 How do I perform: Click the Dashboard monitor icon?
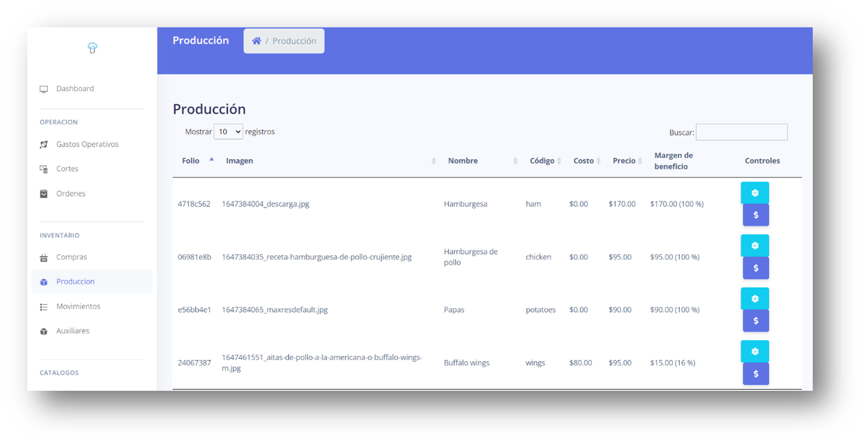pos(44,89)
